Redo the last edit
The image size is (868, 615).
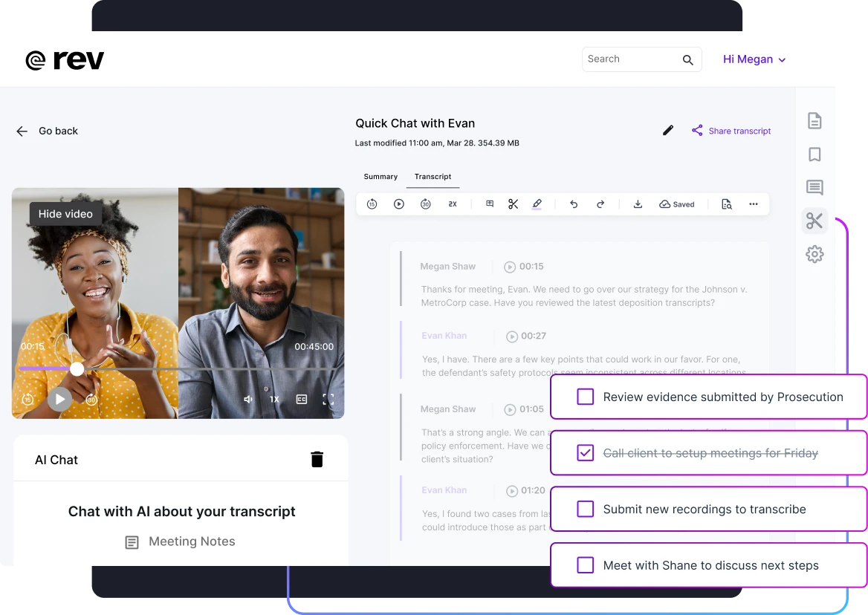tap(600, 204)
